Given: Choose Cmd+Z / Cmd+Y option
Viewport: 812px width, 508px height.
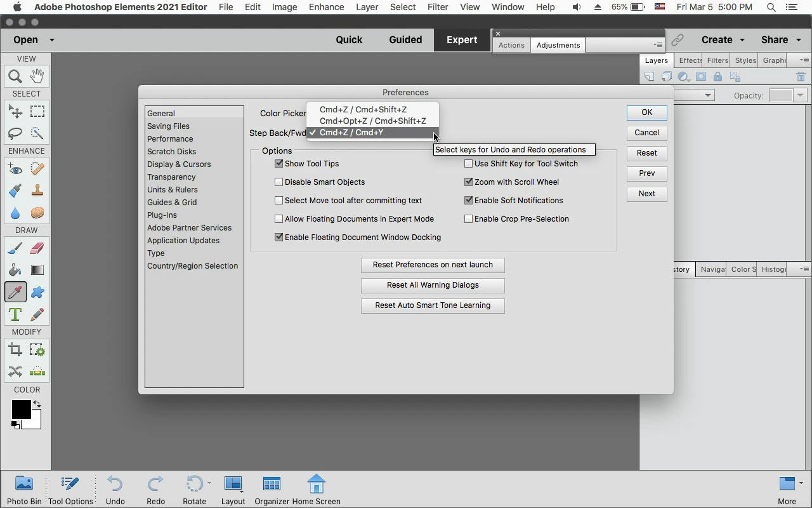Looking at the screenshot, I should [x=372, y=132].
